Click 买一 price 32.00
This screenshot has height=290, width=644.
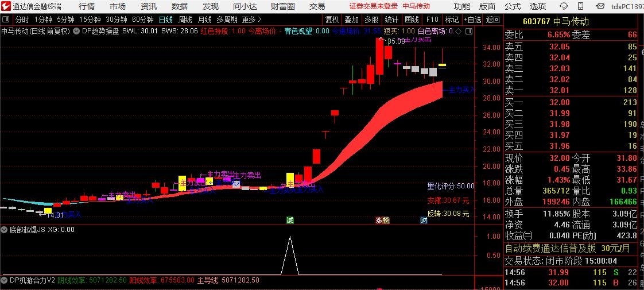(x=560, y=102)
